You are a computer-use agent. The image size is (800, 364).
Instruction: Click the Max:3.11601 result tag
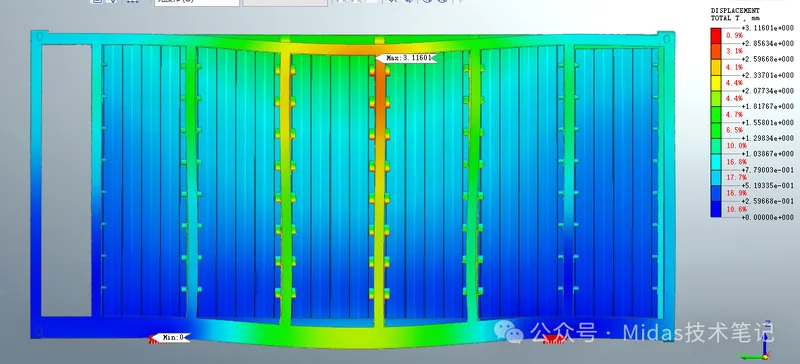click(406, 58)
